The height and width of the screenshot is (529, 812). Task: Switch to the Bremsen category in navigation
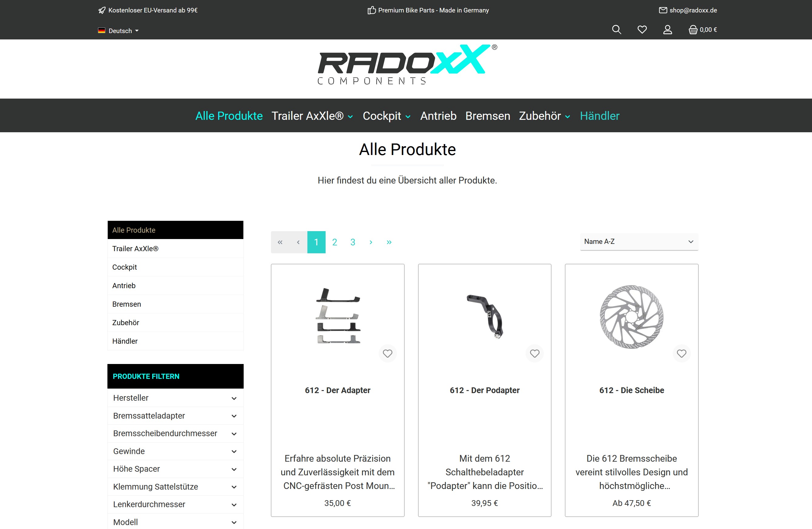coord(488,116)
